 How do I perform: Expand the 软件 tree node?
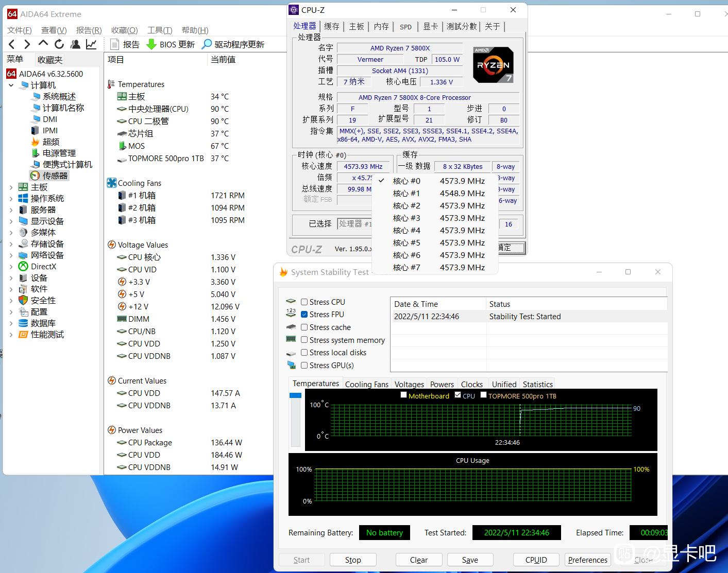[11, 289]
